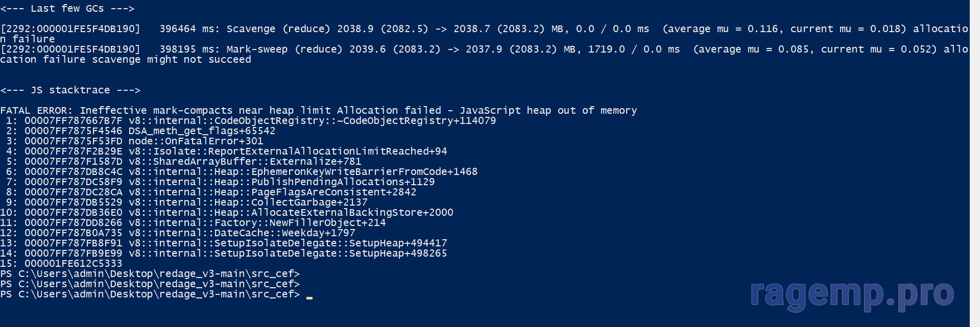Click the Mark-sweep (reduce) GC log line
The width and height of the screenshot is (980, 327).
point(484,55)
